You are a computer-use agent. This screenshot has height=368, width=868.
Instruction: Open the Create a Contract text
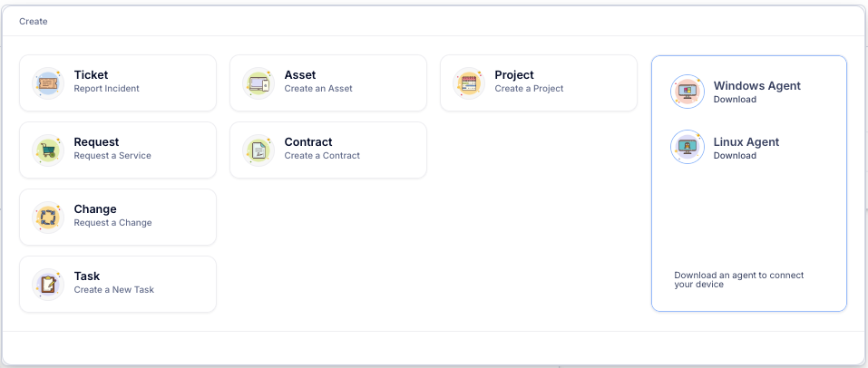tap(322, 156)
